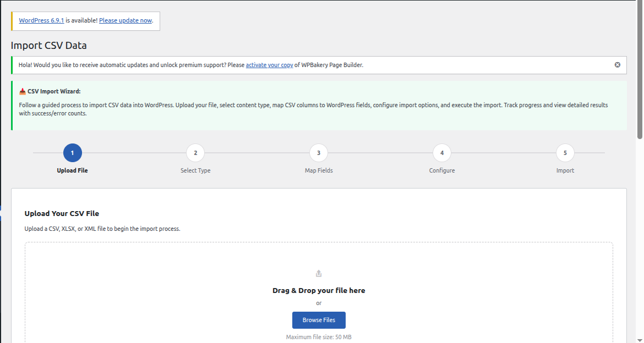Click the Import CSV Data heading

click(49, 46)
